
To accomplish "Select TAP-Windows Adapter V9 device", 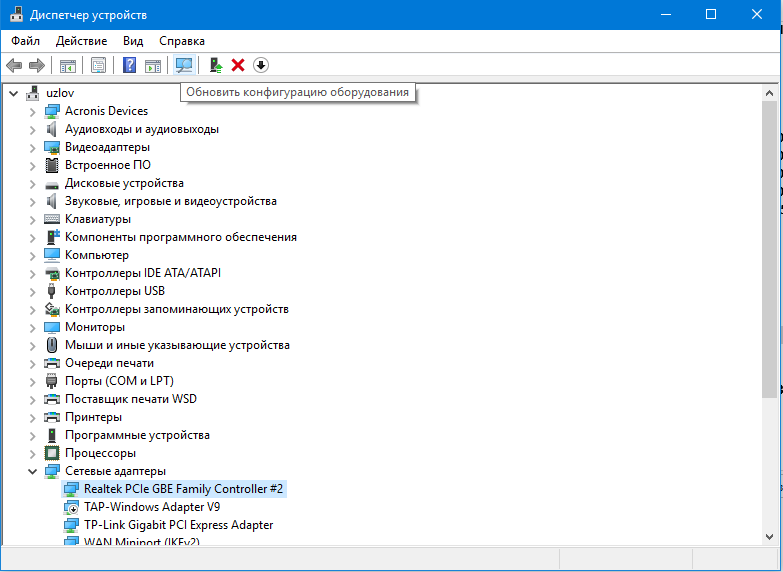I will (x=151, y=507).
